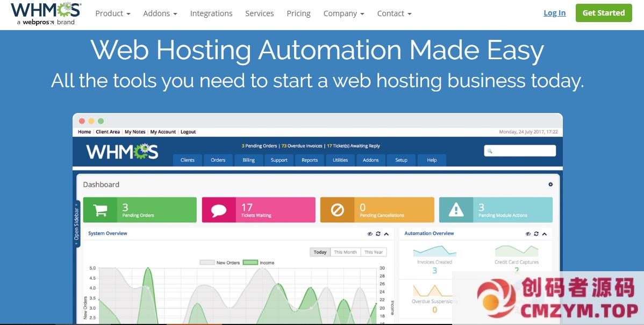Screen dimensions: 644x325
Task: Click the Log In link
Action: [x=554, y=13]
